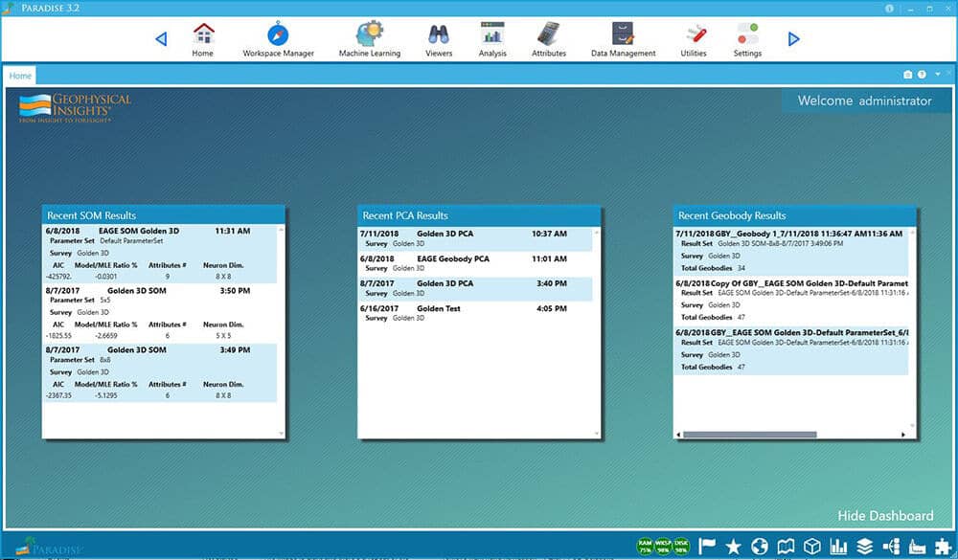Check the RAM usage indicator

pyautogui.click(x=645, y=546)
